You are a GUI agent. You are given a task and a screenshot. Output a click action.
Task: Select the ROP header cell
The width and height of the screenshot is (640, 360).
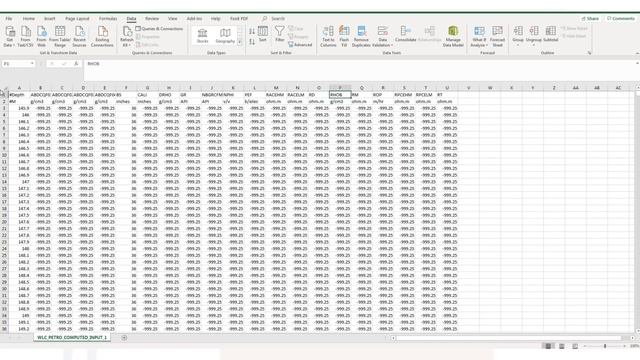click(383, 95)
